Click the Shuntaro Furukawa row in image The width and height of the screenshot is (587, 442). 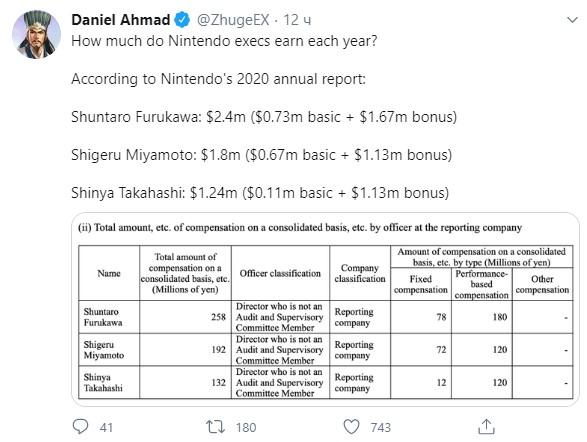pyautogui.click(x=326, y=317)
